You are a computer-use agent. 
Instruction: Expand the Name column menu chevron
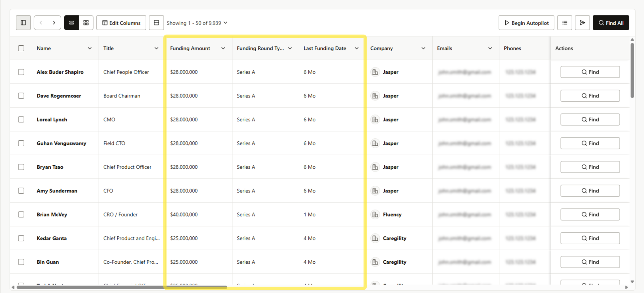click(90, 48)
